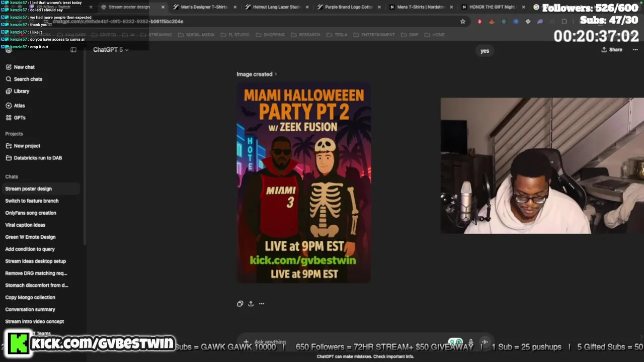Open the Copy Mongo collection chat
The width and height of the screenshot is (644, 362).
pyautogui.click(x=40, y=297)
